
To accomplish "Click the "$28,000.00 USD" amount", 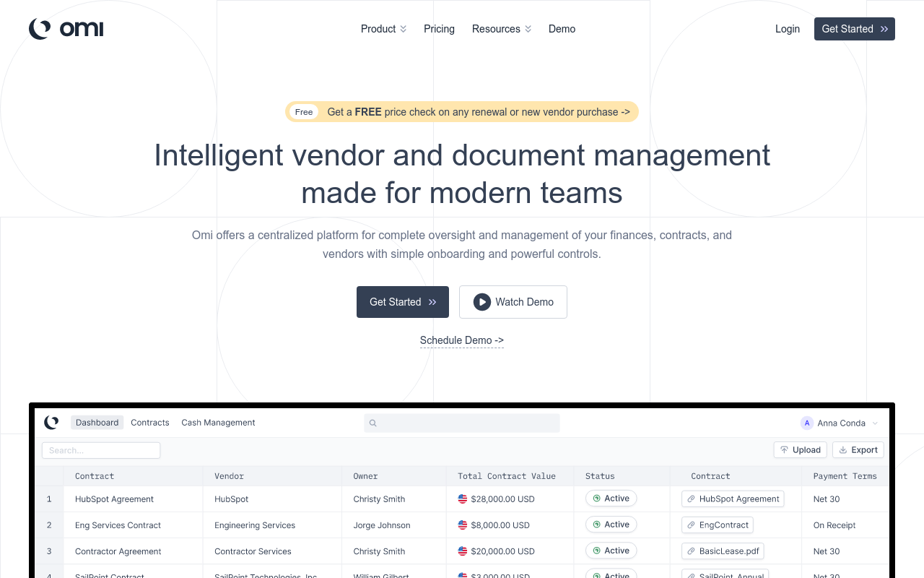I will pyautogui.click(x=502, y=499).
